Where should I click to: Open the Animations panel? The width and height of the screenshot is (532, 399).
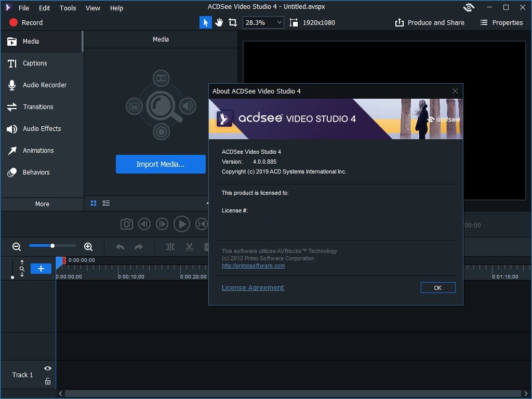[42, 150]
